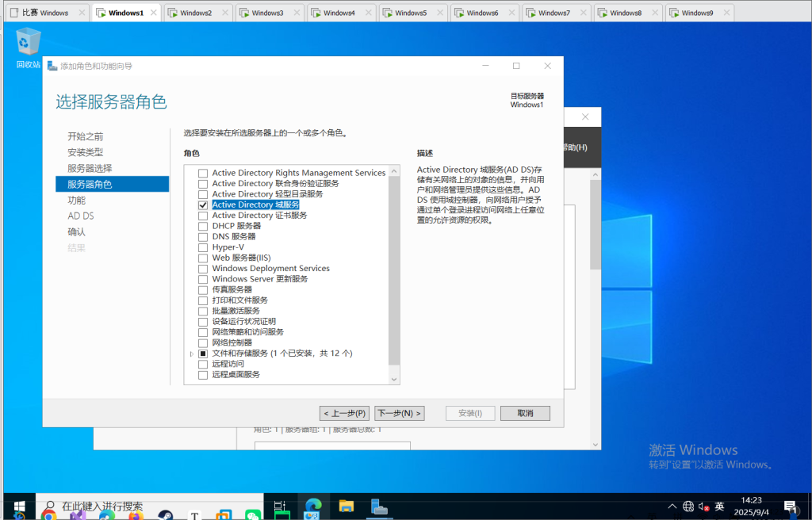Click the Server Manager taskbar icon
Screen dimensions: 812x520
click(x=378, y=507)
